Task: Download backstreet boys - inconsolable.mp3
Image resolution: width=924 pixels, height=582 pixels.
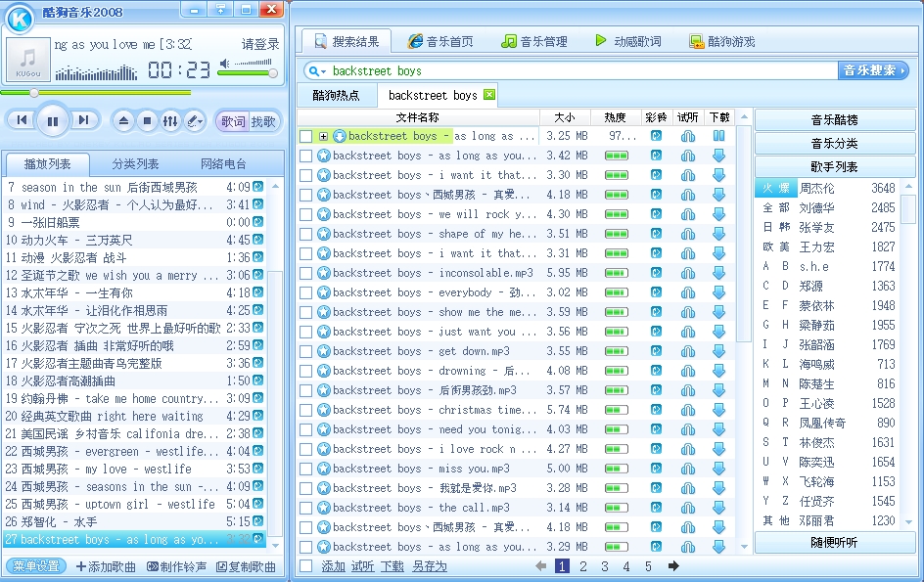Action: click(718, 273)
